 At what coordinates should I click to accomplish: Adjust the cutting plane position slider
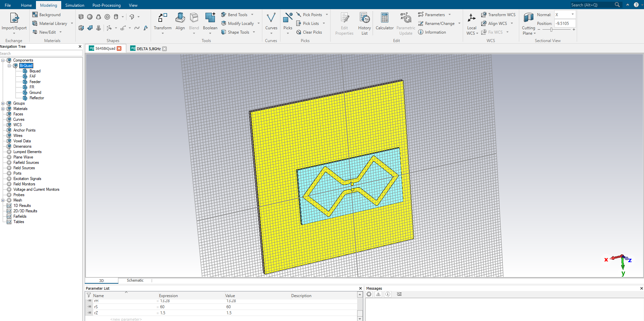pos(552,30)
